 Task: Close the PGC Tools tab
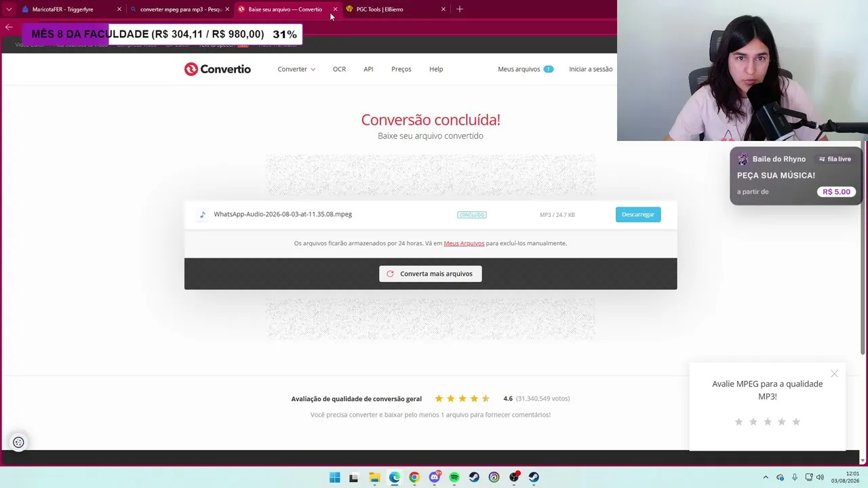(443, 9)
